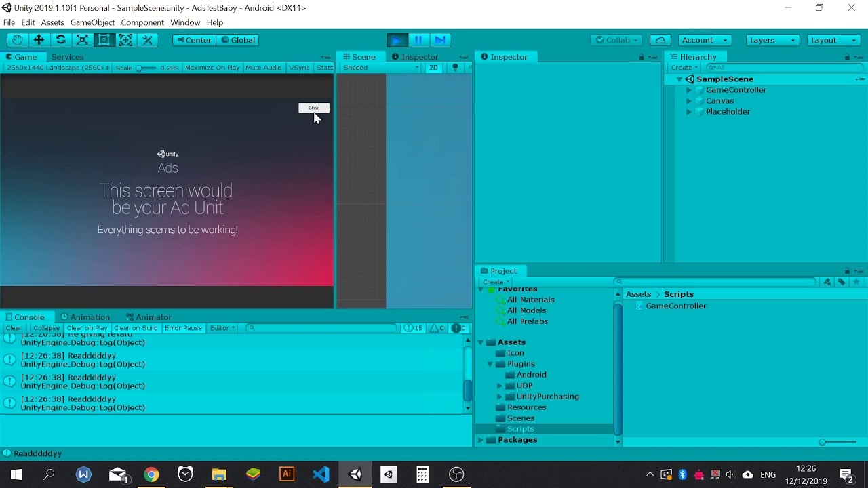The width and height of the screenshot is (868, 488).
Task: Pause the game with the Pause button
Action: coord(418,40)
